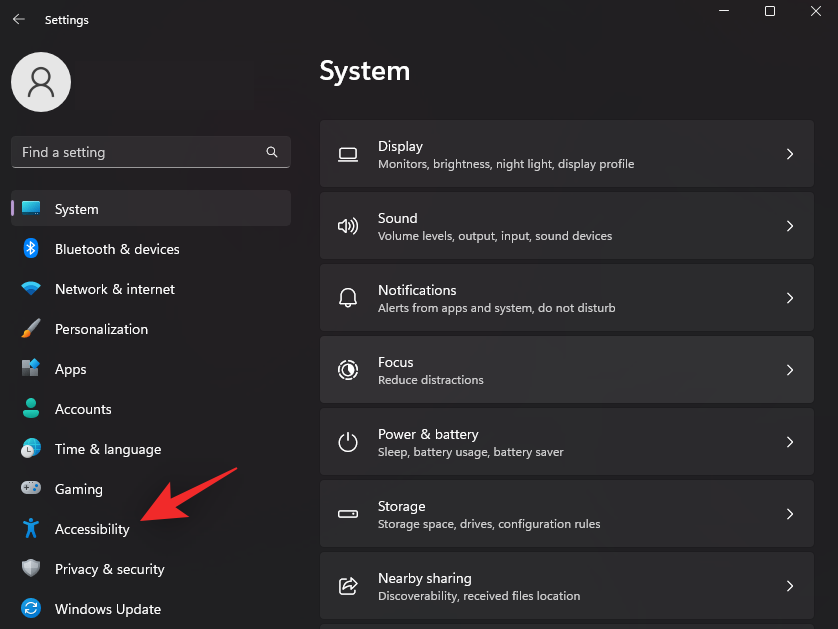Viewport: 838px width, 629px height.
Task: Open Display settings via monitor icon
Action: [347, 154]
